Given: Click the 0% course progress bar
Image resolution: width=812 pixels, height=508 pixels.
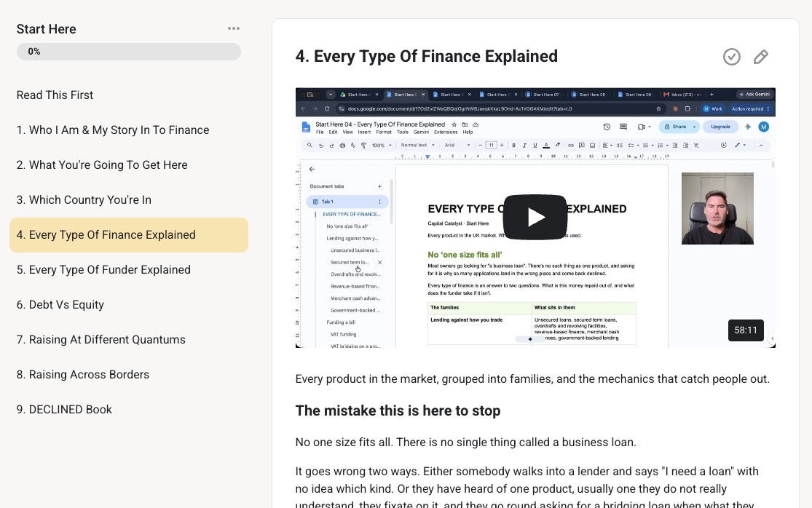Looking at the screenshot, I should coord(129,52).
